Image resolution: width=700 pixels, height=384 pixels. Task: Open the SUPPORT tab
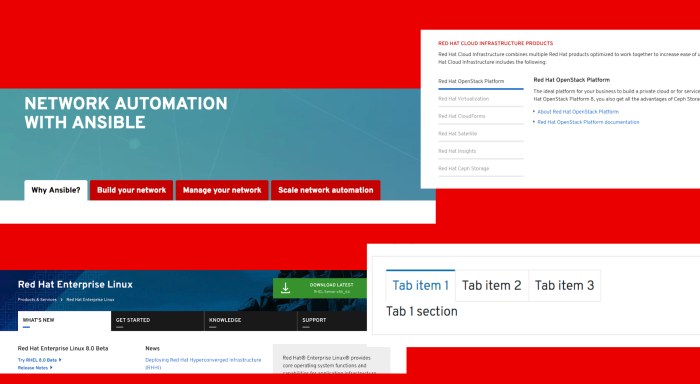[332, 321]
